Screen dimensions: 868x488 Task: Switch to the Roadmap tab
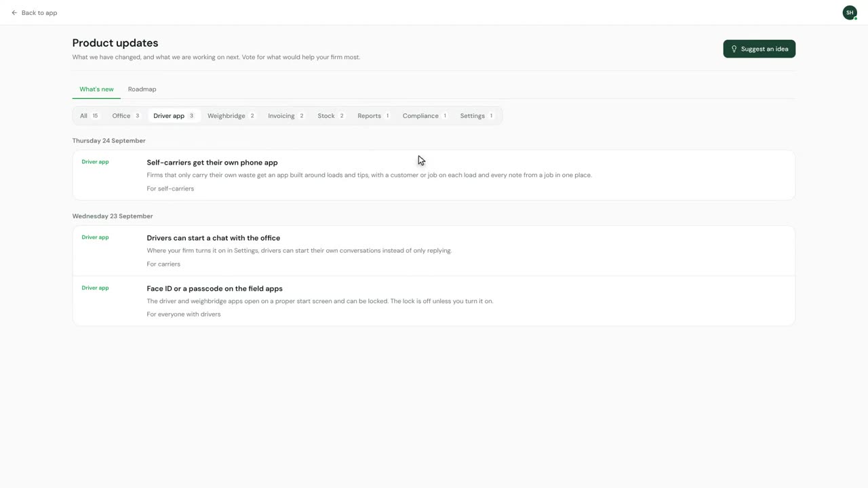point(142,89)
